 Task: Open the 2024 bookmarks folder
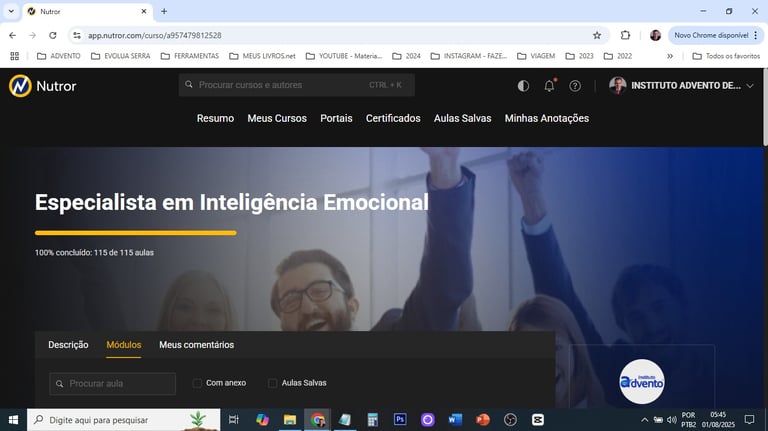coord(407,56)
